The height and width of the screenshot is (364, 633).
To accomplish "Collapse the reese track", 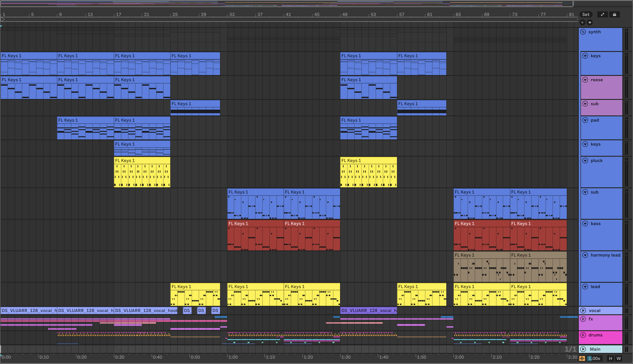I will (585, 80).
